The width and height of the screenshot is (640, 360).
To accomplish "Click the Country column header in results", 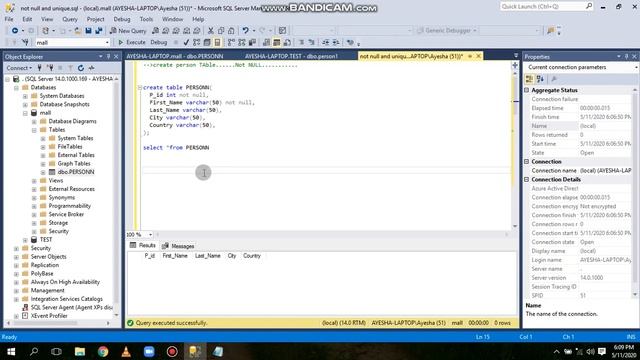I will [251, 256].
